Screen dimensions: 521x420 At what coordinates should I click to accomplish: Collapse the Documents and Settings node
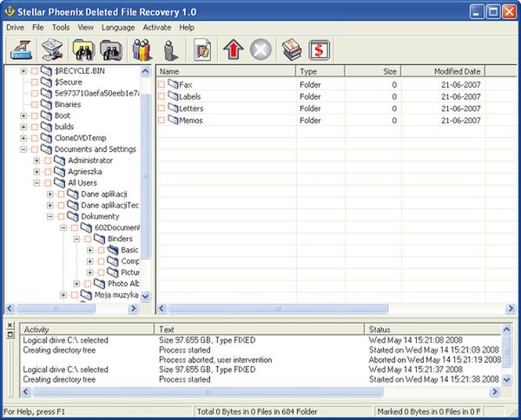coord(23,149)
